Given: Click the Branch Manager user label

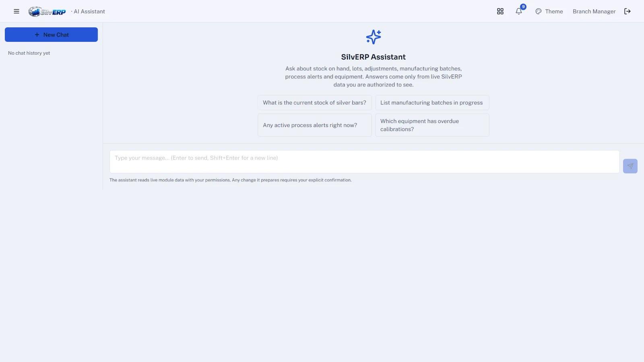Looking at the screenshot, I should click(x=594, y=11).
